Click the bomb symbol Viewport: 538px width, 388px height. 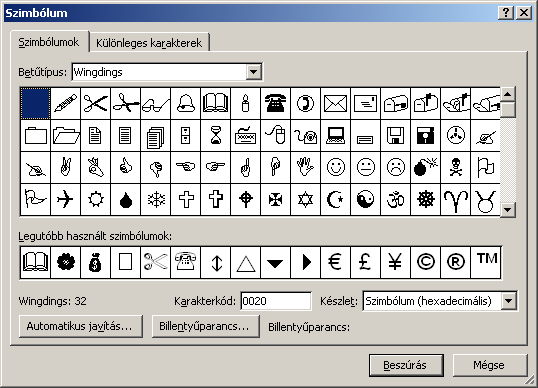(426, 167)
